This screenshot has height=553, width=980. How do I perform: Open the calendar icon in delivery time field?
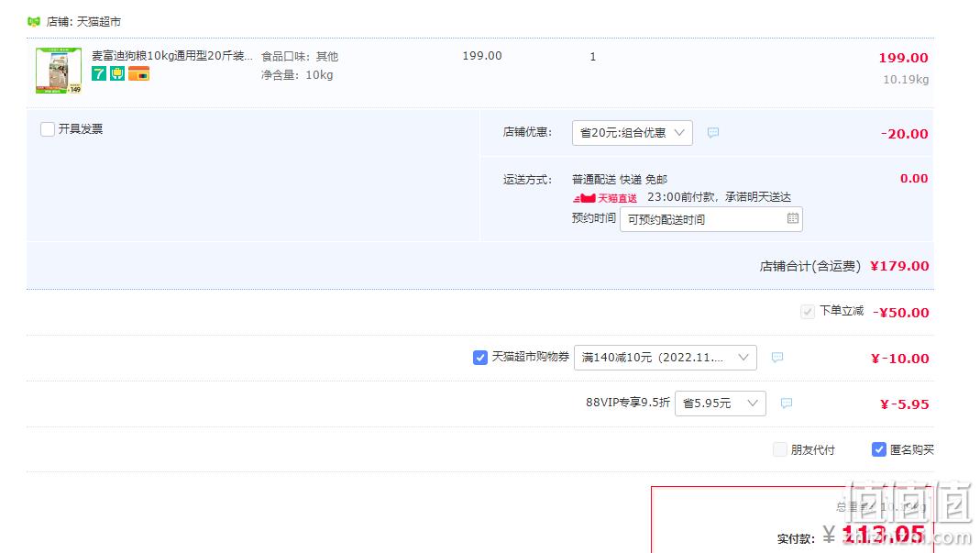[792, 218]
